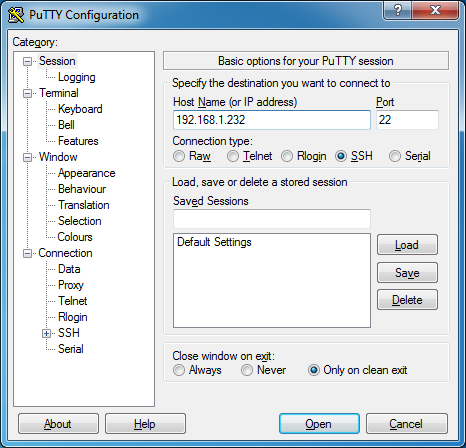Click the Save session button
The image size is (466, 448).
407,273
